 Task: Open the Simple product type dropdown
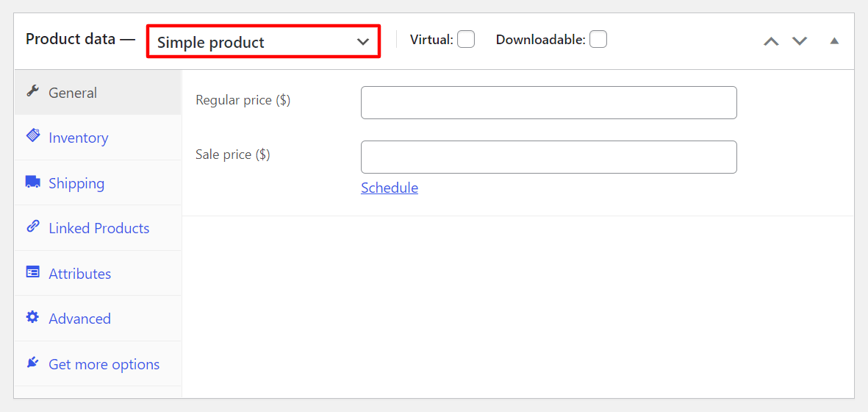point(264,41)
